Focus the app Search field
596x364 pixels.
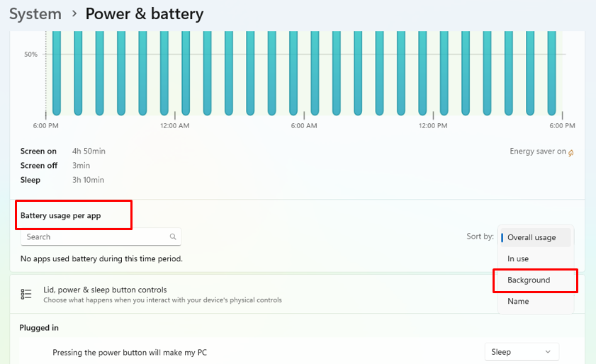coord(96,237)
